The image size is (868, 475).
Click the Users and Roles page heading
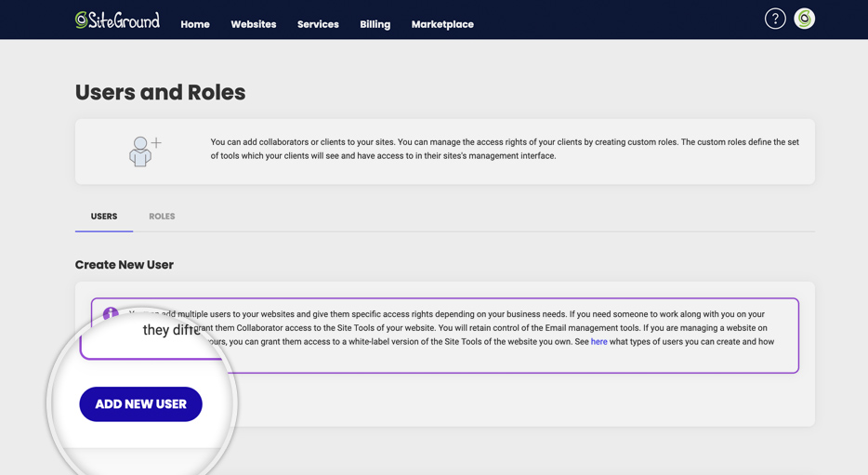[161, 93]
